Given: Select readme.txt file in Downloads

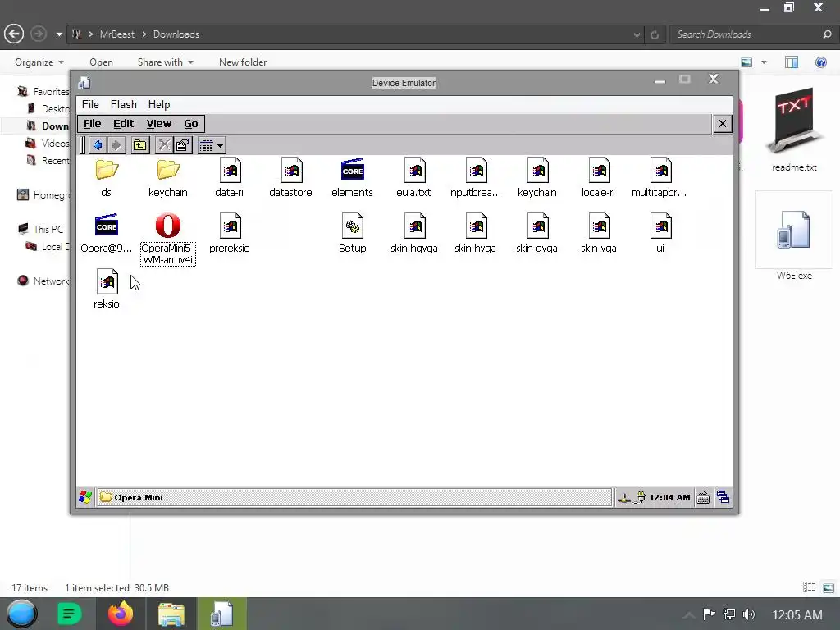Looking at the screenshot, I should [x=794, y=130].
